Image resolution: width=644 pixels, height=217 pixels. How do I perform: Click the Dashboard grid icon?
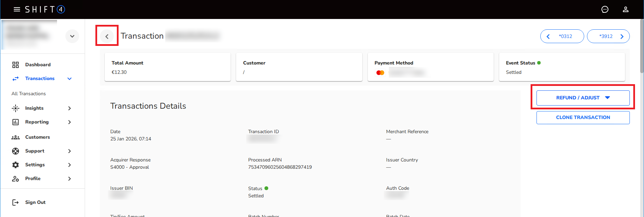(16, 65)
